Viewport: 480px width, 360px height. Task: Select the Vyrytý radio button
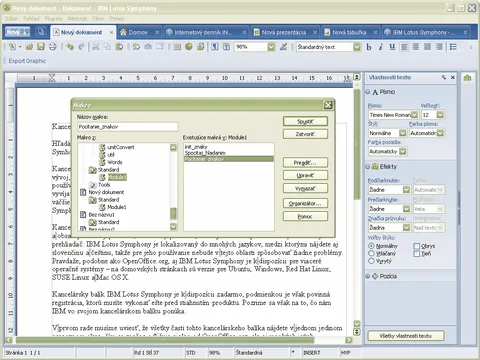click(x=371, y=261)
